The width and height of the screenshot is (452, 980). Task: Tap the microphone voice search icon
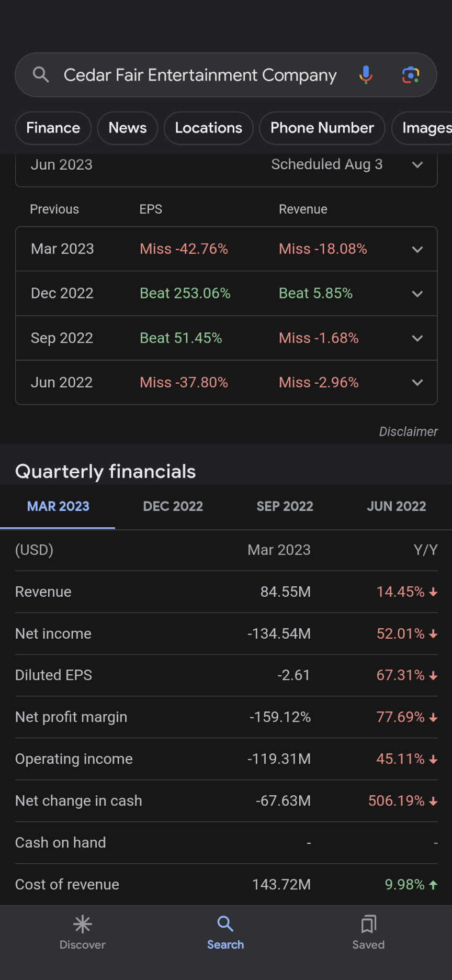(x=366, y=75)
